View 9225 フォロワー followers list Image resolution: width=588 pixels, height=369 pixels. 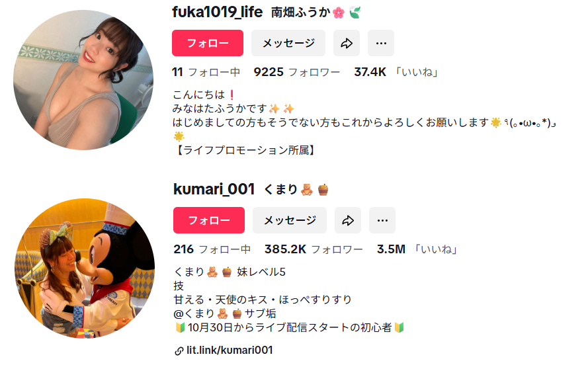coord(296,72)
